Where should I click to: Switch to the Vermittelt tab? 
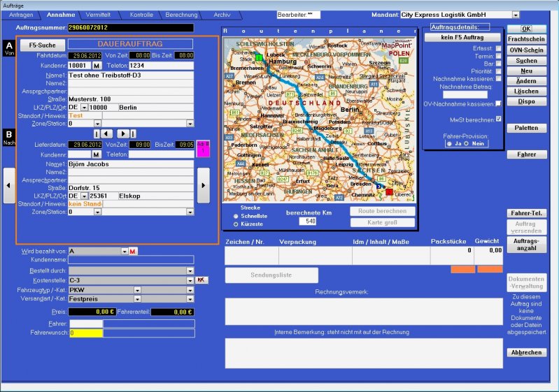coord(97,15)
